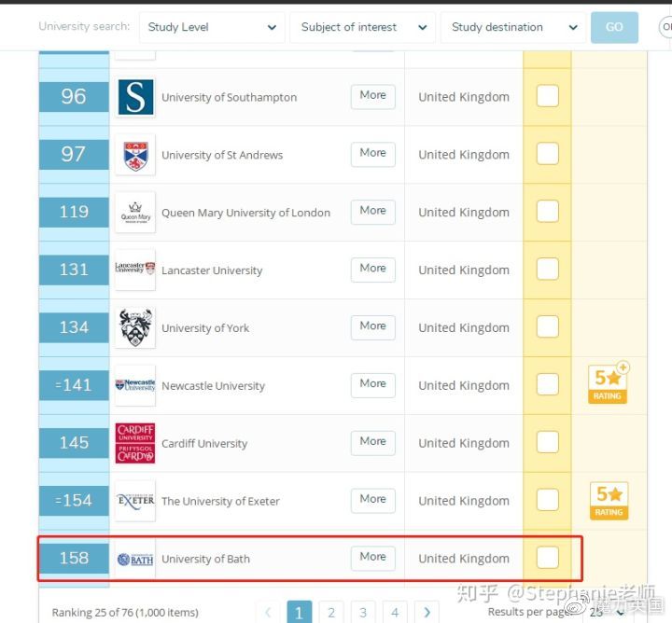This screenshot has width=672, height=623.
Task: Click More for University of Southampton
Action: pyautogui.click(x=372, y=95)
